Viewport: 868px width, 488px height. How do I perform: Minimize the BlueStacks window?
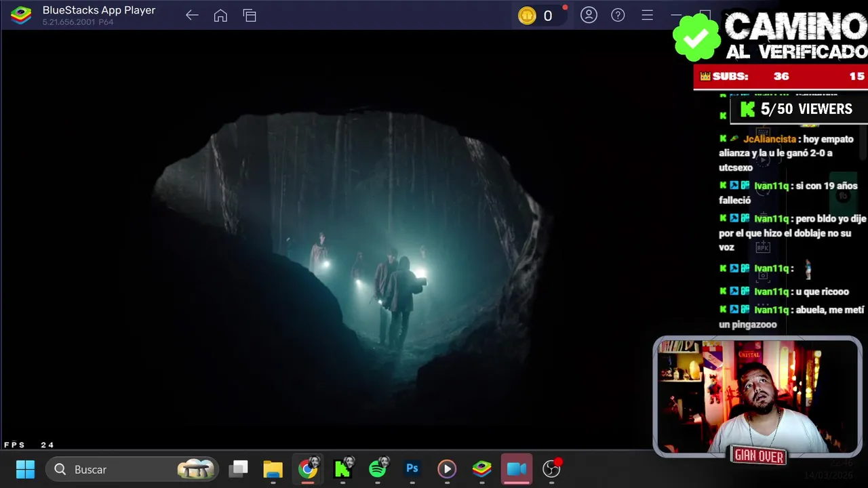(x=675, y=15)
